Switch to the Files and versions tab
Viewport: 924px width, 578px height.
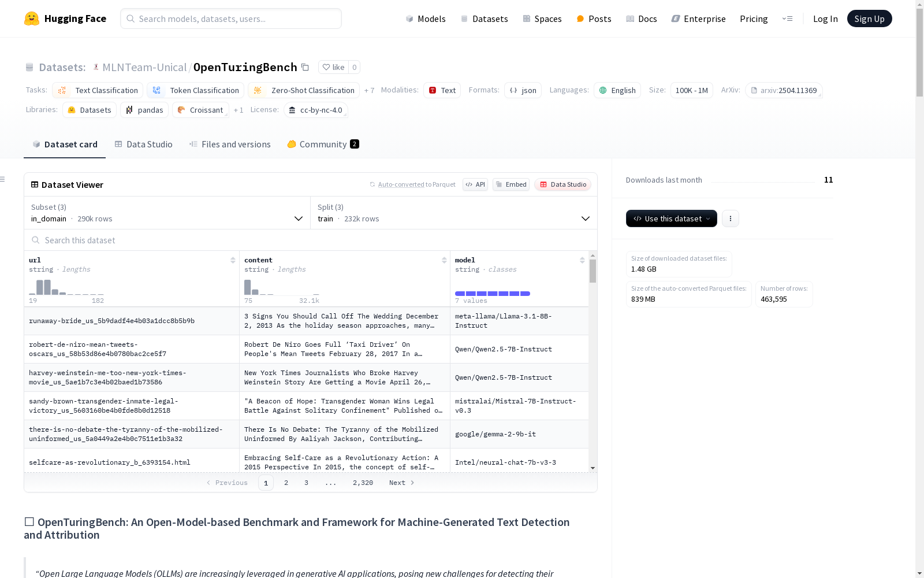(x=230, y=144)
